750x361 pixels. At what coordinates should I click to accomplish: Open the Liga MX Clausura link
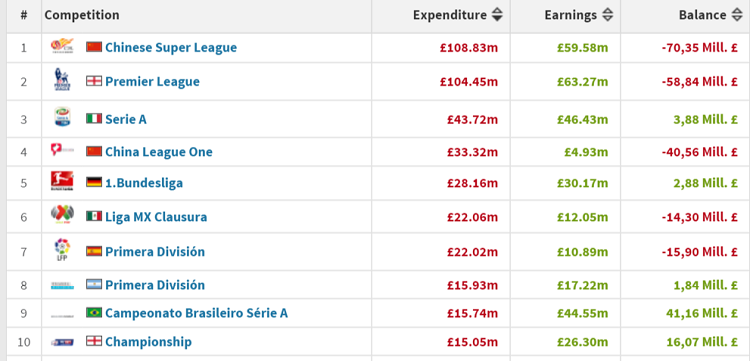[x=156, y=217]
